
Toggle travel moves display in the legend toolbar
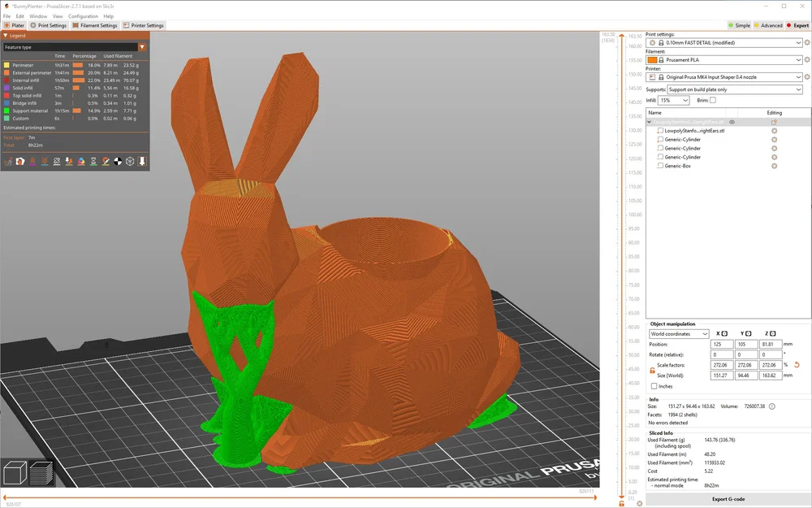9,162
